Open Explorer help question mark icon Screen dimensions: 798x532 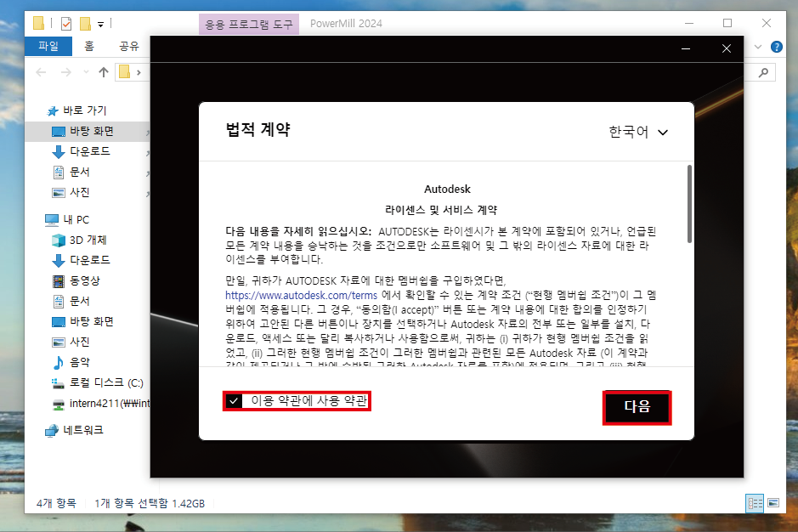pos(777,47)
